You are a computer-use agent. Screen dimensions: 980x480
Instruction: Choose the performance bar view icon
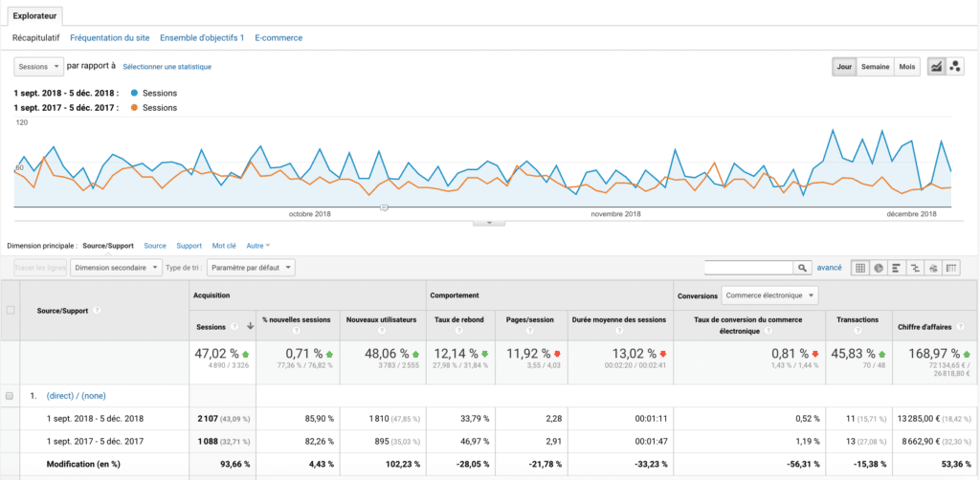click(896, 269)
